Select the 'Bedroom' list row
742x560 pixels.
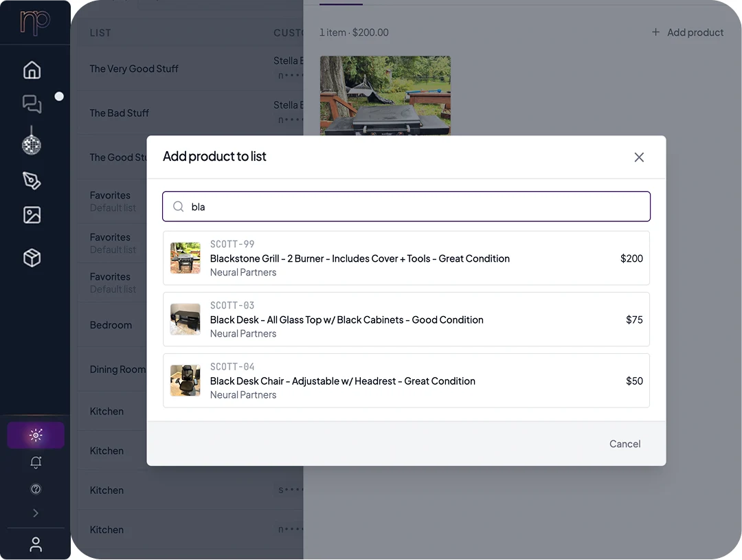112,325
